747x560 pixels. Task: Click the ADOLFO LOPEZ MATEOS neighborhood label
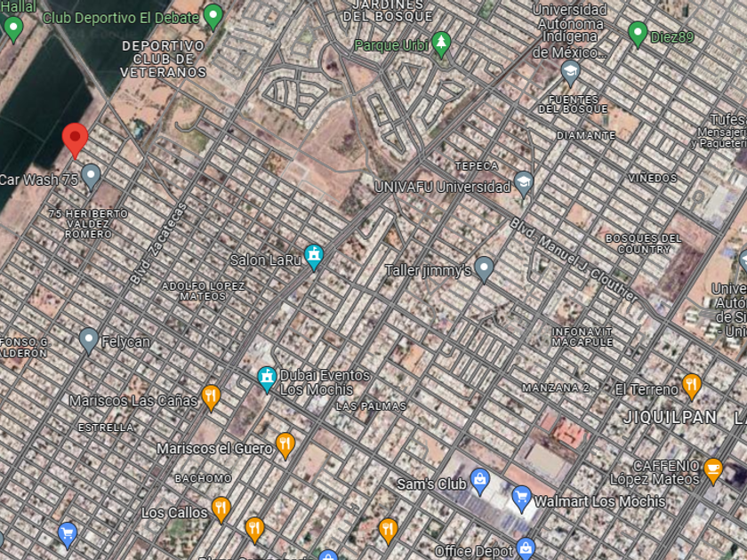(204, 292)
